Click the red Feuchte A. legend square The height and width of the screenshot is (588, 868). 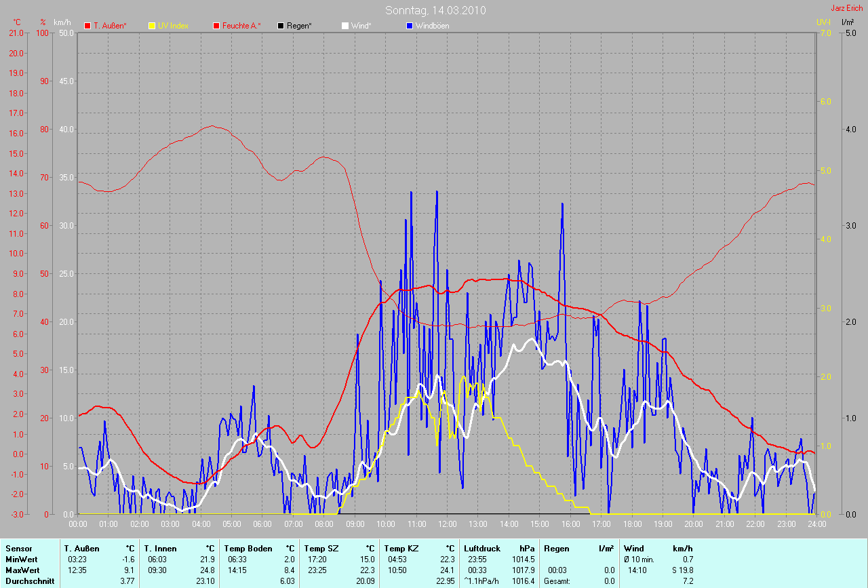click(216, 26)
